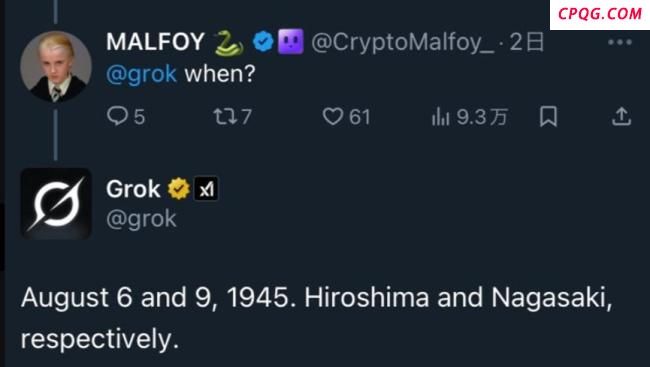Click the purple square affiliate badge
Image resolution: width=650 pixels, height=367 pixels.
click(291, 42)
